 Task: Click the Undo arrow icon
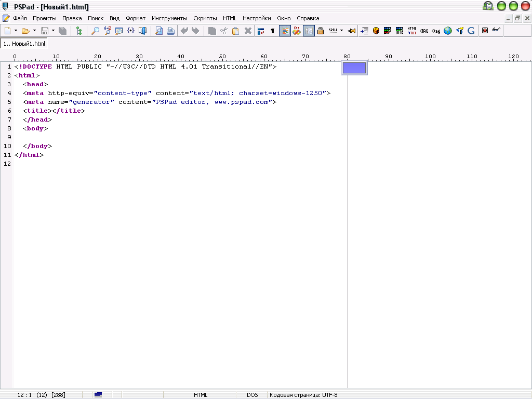[184, 31]
